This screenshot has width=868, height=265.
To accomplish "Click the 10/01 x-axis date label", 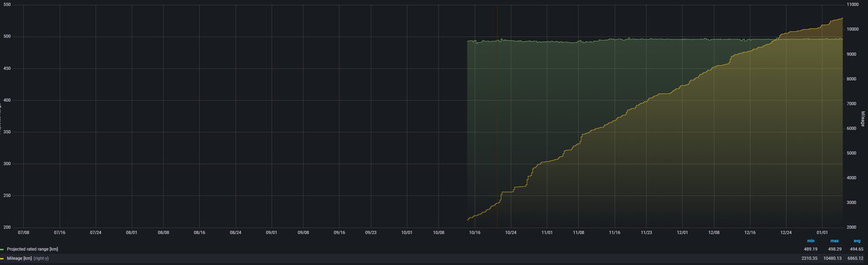I will [407, 232].
